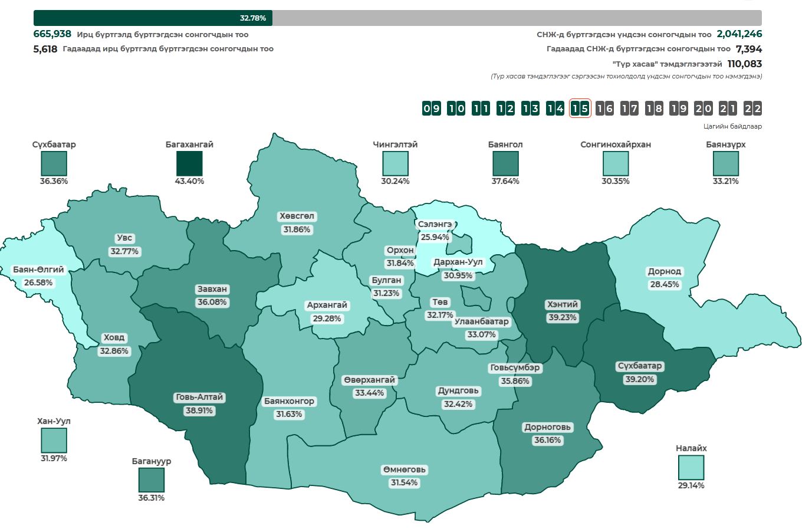This screenshot has height=532, width=812.
Task: Select Говь-Алтай province label
Action: click(x=199, y=398)
